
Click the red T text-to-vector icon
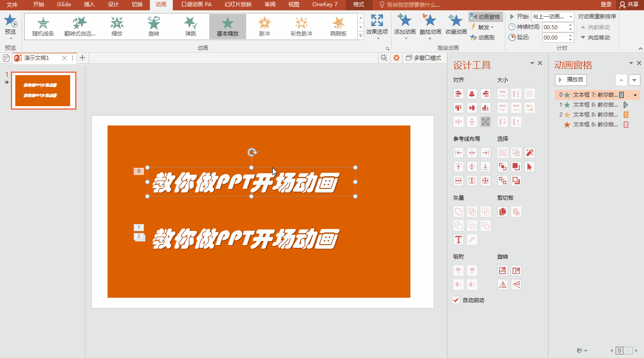458,239
